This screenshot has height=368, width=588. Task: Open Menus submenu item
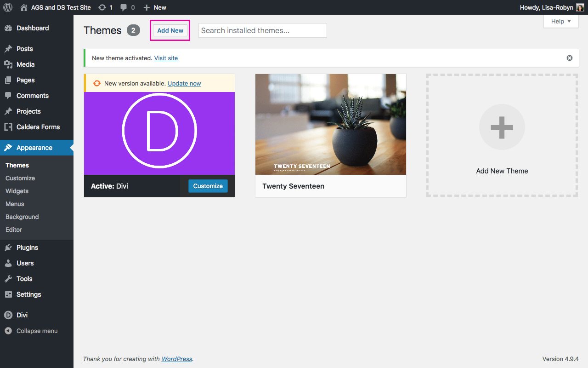(15, 204)
